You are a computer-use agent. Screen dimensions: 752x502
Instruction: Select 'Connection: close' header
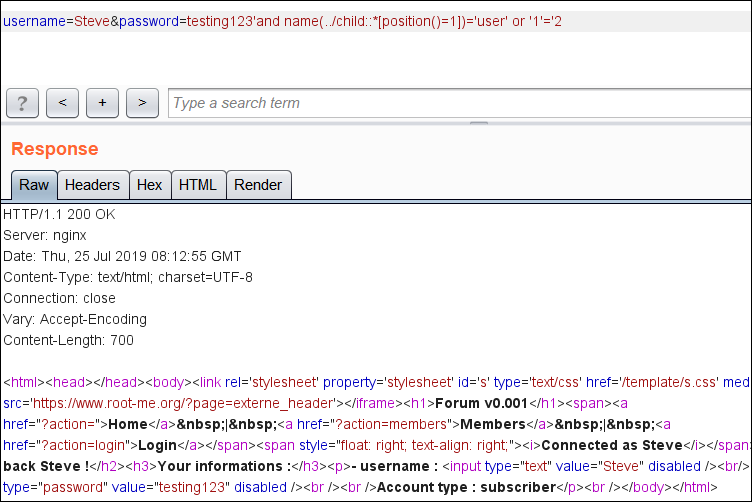click(59, 298)
